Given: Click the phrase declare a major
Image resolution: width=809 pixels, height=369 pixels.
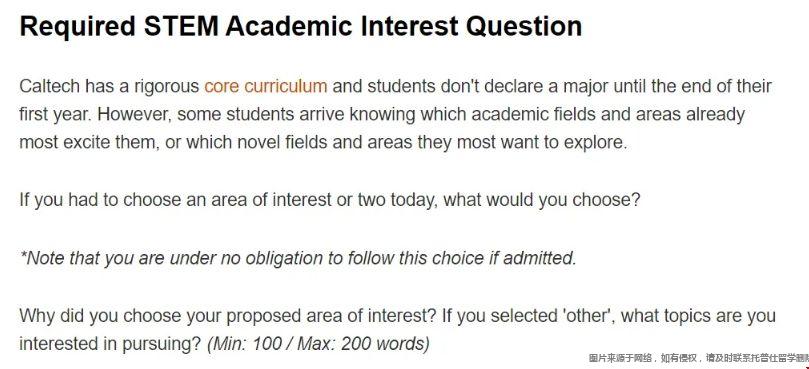Looking at the screenshot, I should point(547,86).
